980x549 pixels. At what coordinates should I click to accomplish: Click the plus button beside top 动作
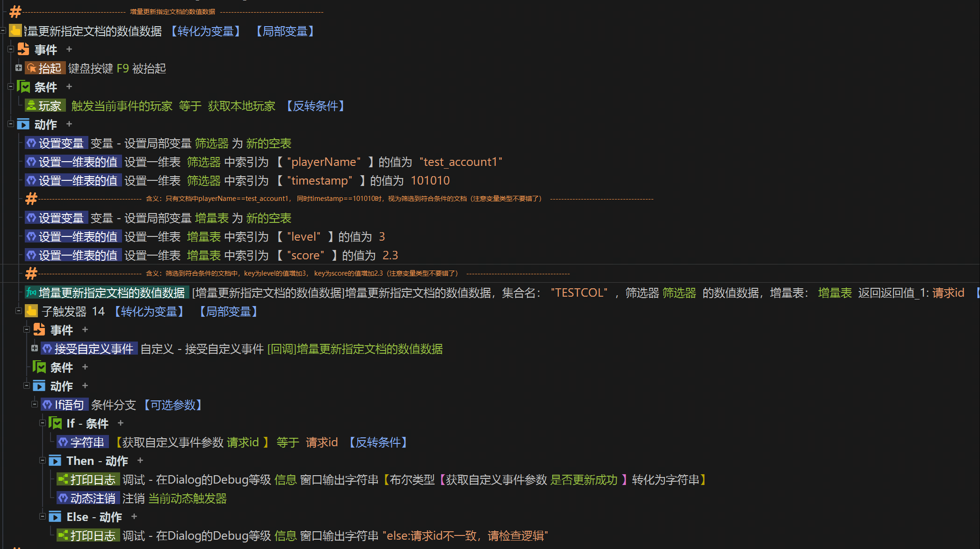(x=69, y=124)
